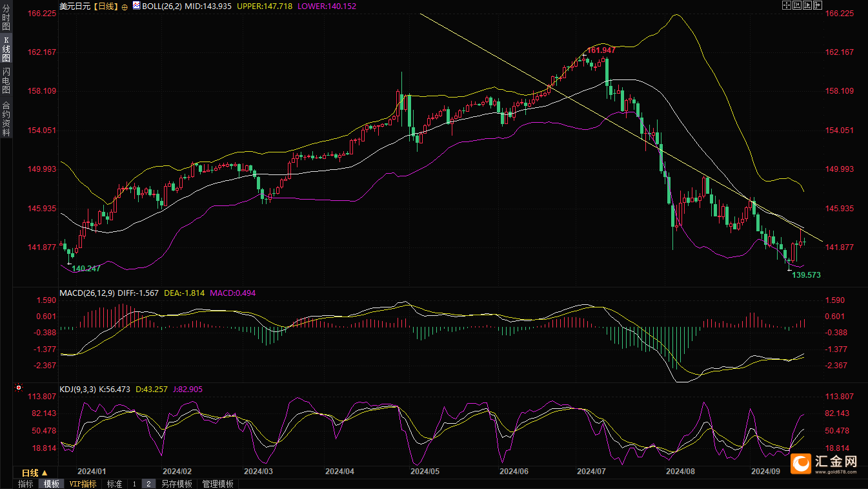This screenshot has width=868, height=489.
Task: Click the DEA:-1.814 value
Action: point(184,293)
